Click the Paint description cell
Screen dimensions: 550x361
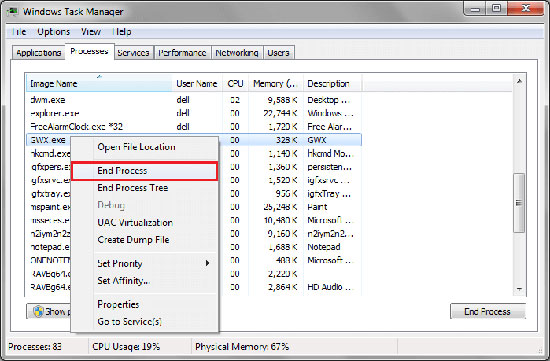click(x=317, y=207)
